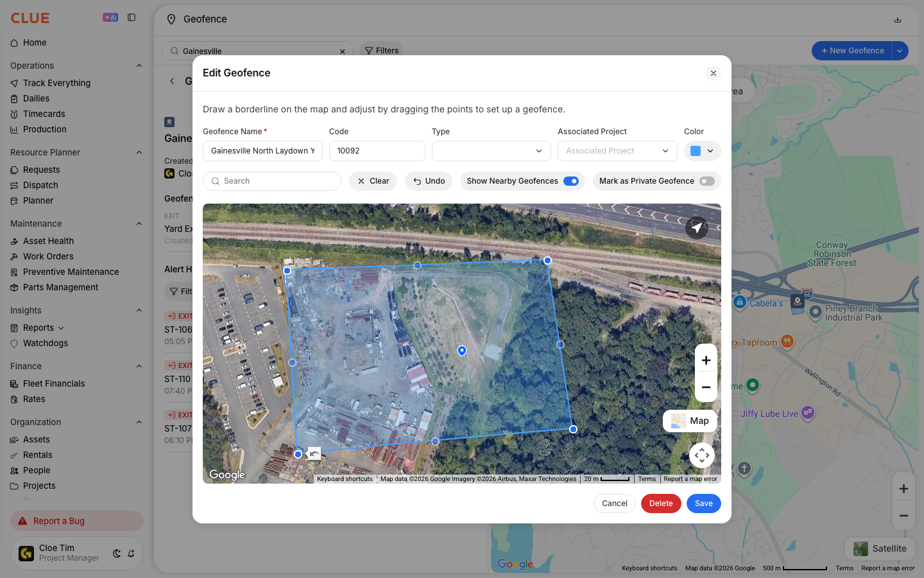Click the map Search field in dialog
Image resolution: width=924 pixels, height=578 pixels.
[272, 181]
